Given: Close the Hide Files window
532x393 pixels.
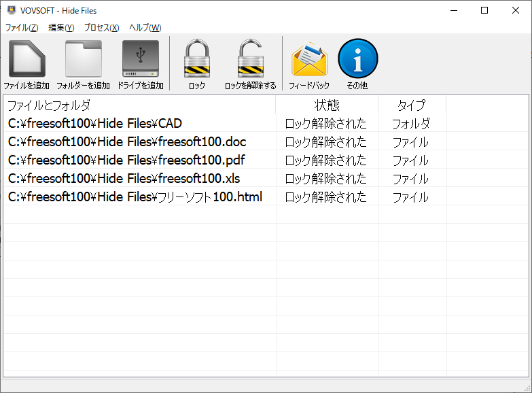Looking at the screenshot, I should pos(516,10).
